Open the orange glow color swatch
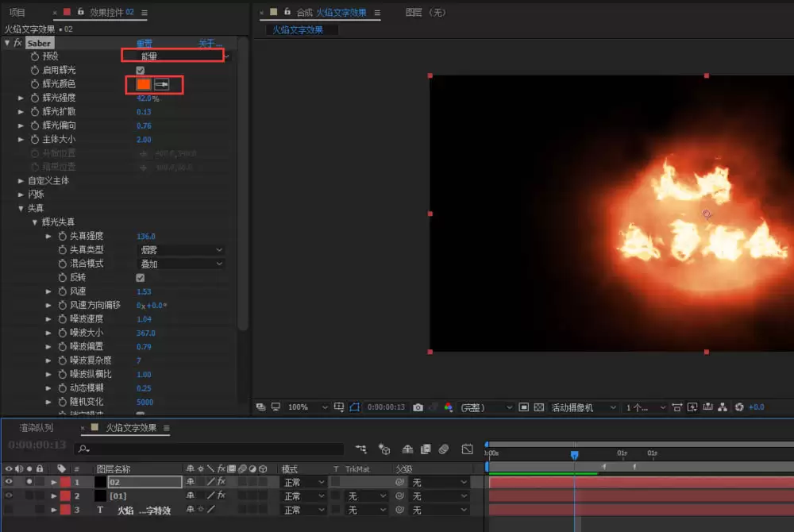 (x=144, y=84)
